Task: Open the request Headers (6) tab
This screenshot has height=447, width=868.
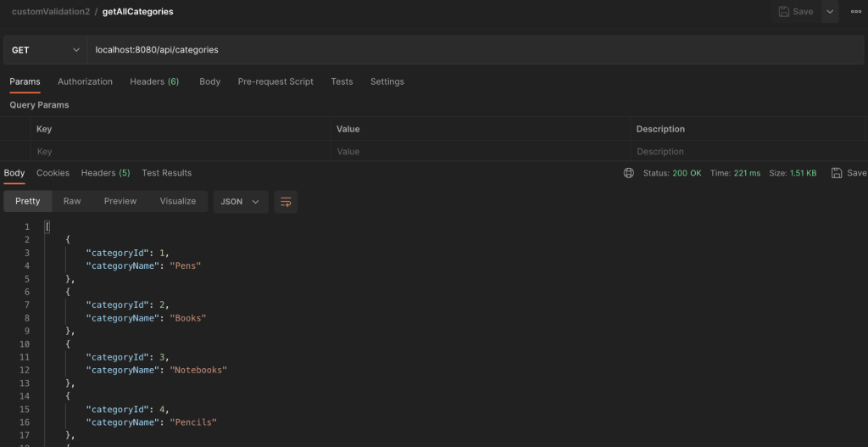Action: (x=154, y=81)
